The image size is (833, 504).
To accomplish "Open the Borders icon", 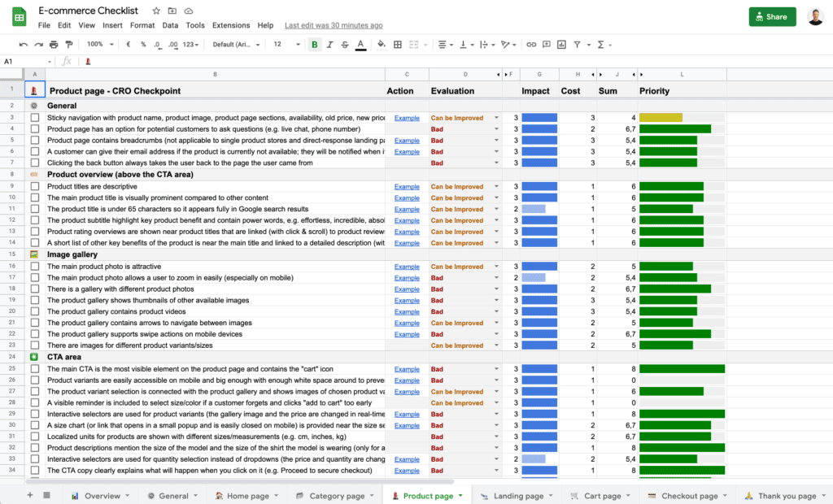I will point(396,45).
